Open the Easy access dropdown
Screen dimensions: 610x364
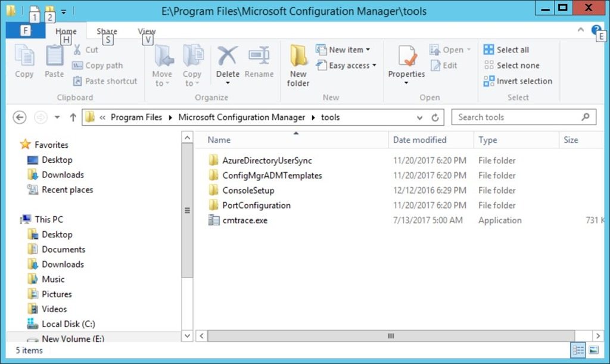coord(346,66)
